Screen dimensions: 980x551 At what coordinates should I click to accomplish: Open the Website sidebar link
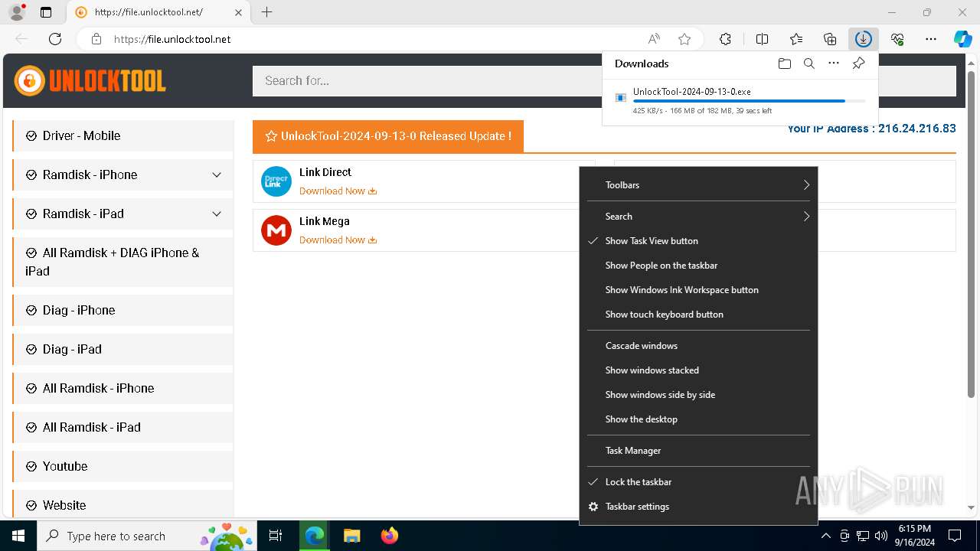click(x=122, y=506)
